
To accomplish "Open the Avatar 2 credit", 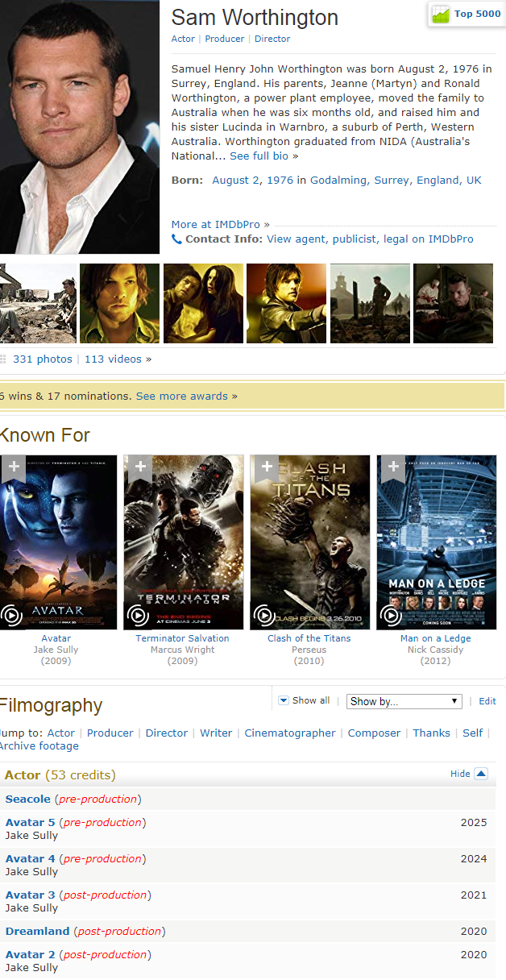I will click(x=31, y=955).
